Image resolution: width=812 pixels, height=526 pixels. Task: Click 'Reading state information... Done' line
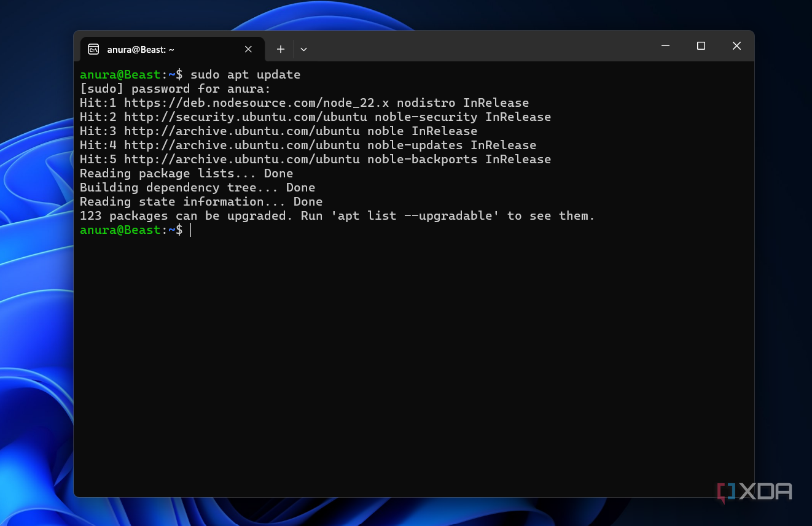[x=201, y=202]
